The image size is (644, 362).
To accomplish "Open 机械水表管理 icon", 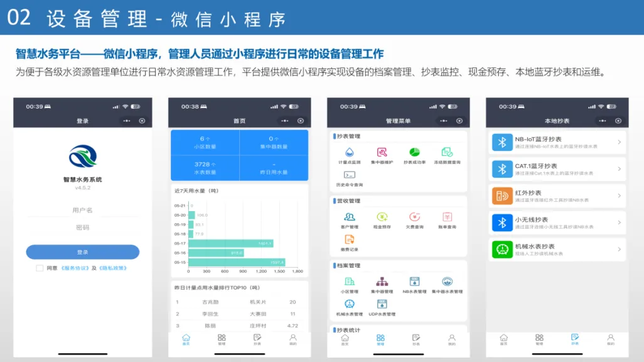I will click(349, 304).
